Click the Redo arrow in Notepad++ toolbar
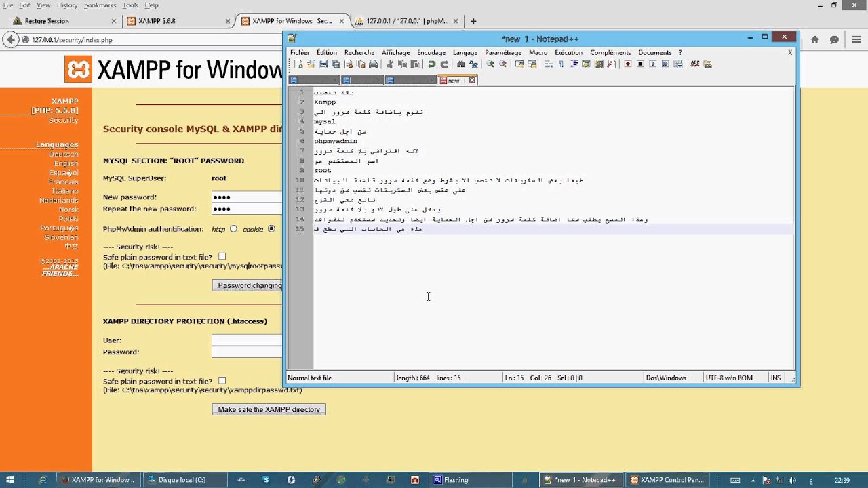The image size is (868, 488). click(x=444, y=64)
